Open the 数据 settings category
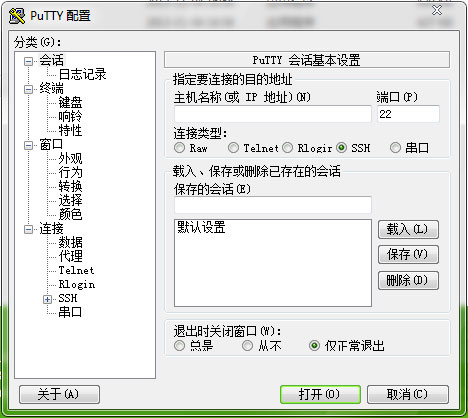Image resolution: width=468 pixels, height=418 pixels. click(70, 242)
